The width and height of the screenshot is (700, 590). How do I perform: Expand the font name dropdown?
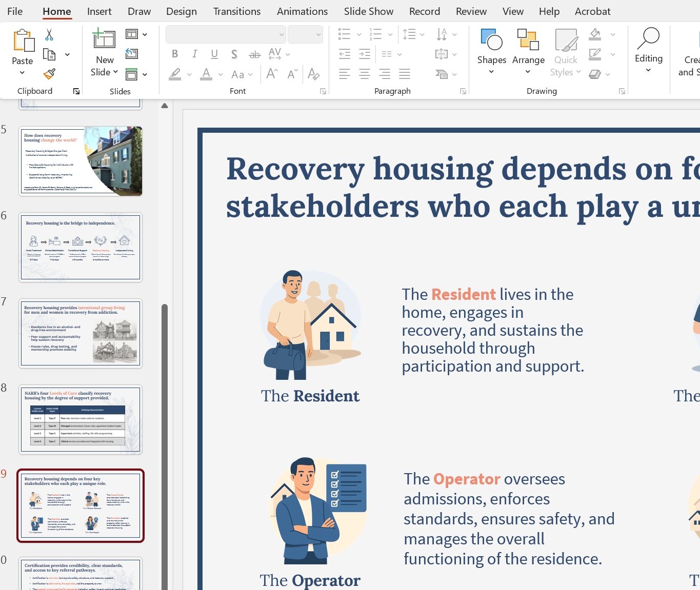point(281,34)
